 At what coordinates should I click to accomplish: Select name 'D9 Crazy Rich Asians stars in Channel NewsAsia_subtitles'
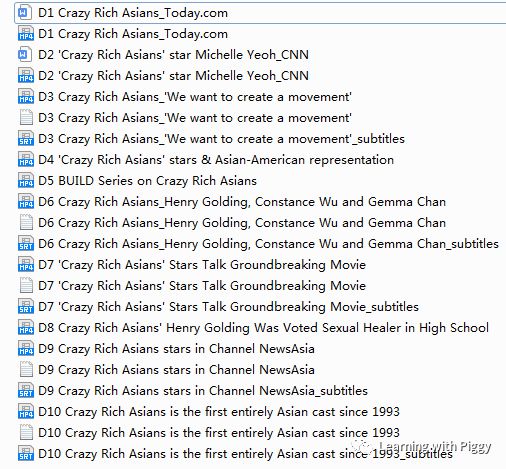[x=203, y=391]
